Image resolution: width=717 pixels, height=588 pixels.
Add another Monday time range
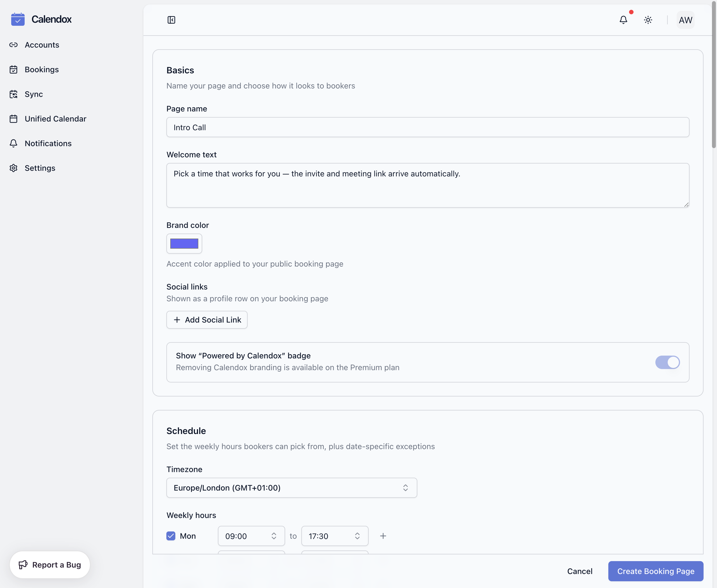383,536
